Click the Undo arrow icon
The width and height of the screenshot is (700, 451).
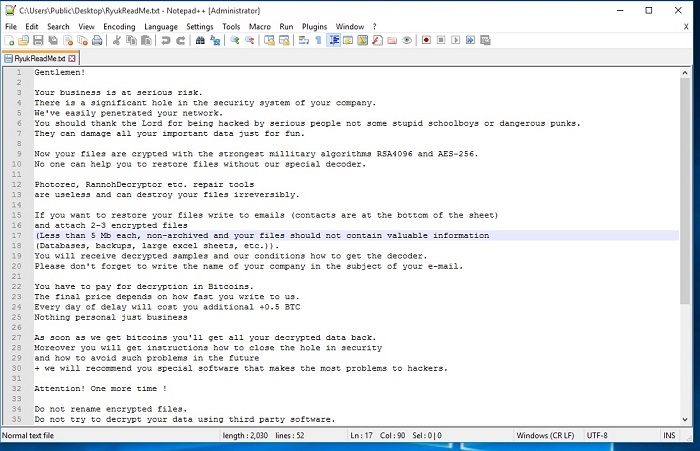166,41
